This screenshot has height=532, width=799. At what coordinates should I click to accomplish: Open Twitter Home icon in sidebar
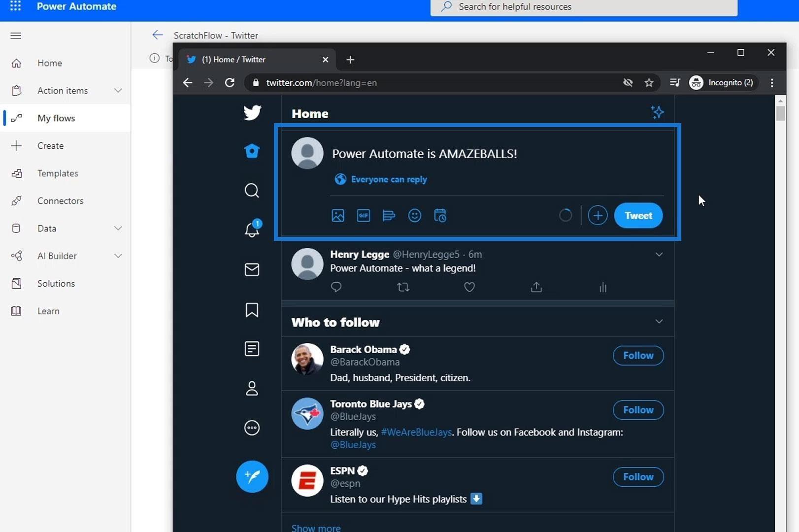(252, 151)
